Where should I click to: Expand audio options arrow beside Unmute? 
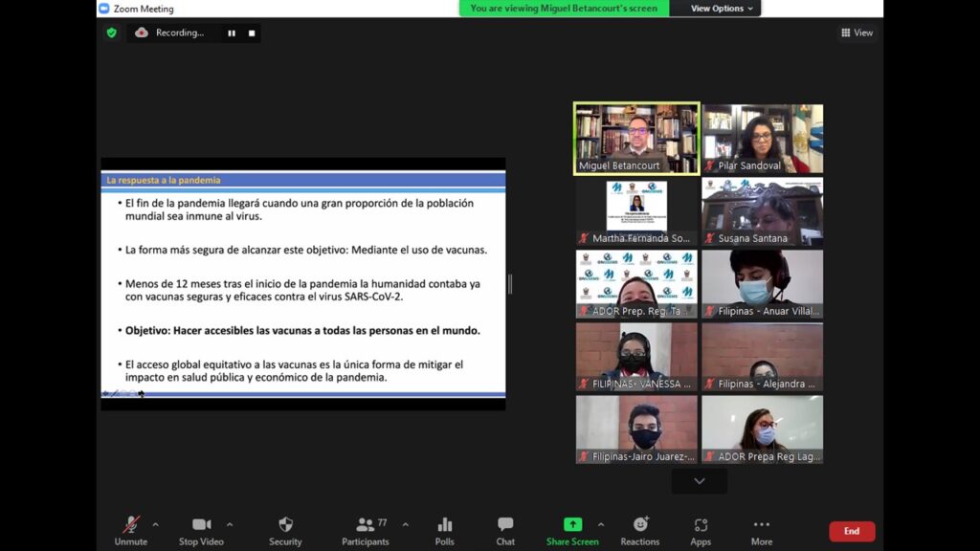pos(156,525)
